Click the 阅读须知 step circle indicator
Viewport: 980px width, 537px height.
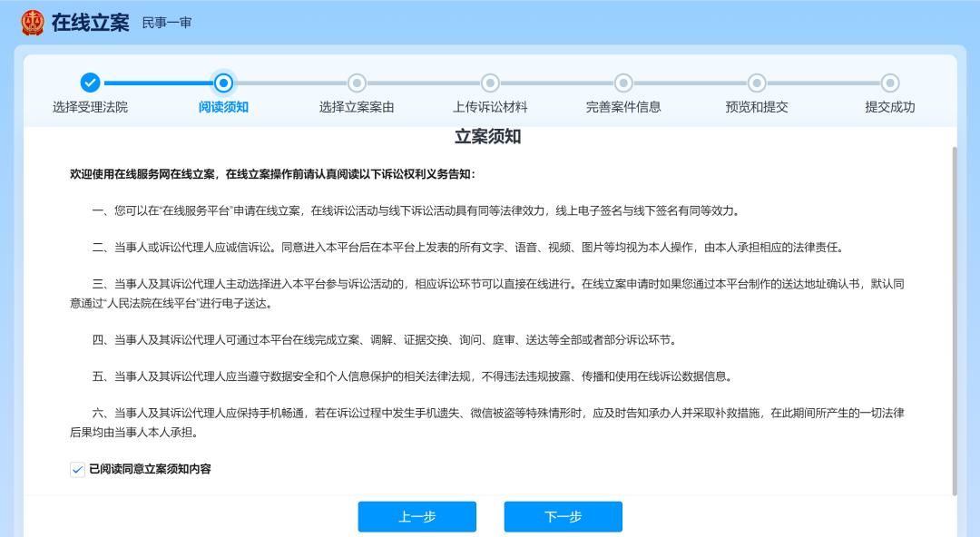pyautogui.click(x=223, y=83)
